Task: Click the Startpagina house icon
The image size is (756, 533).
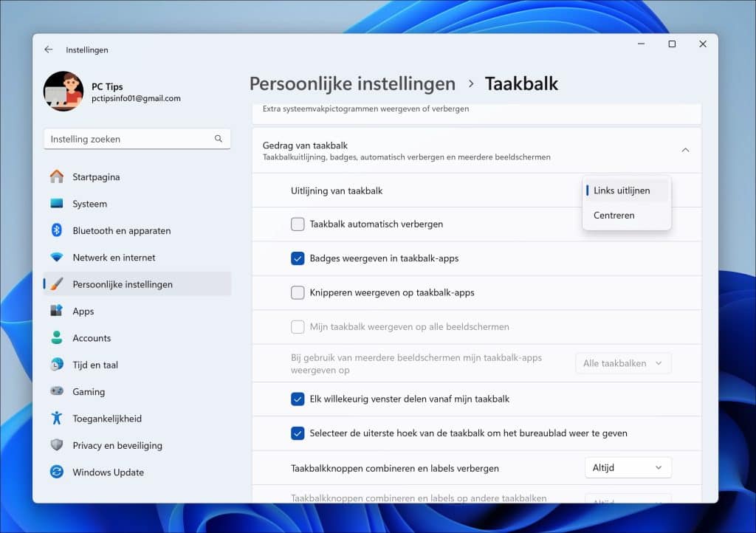Action: pos(56,177)
